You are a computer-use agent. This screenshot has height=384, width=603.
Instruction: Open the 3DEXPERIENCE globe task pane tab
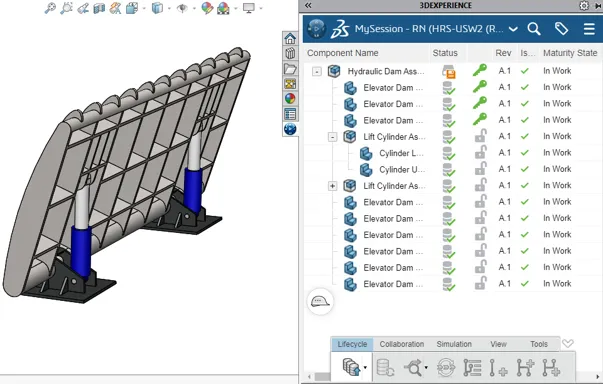(290, 129)
